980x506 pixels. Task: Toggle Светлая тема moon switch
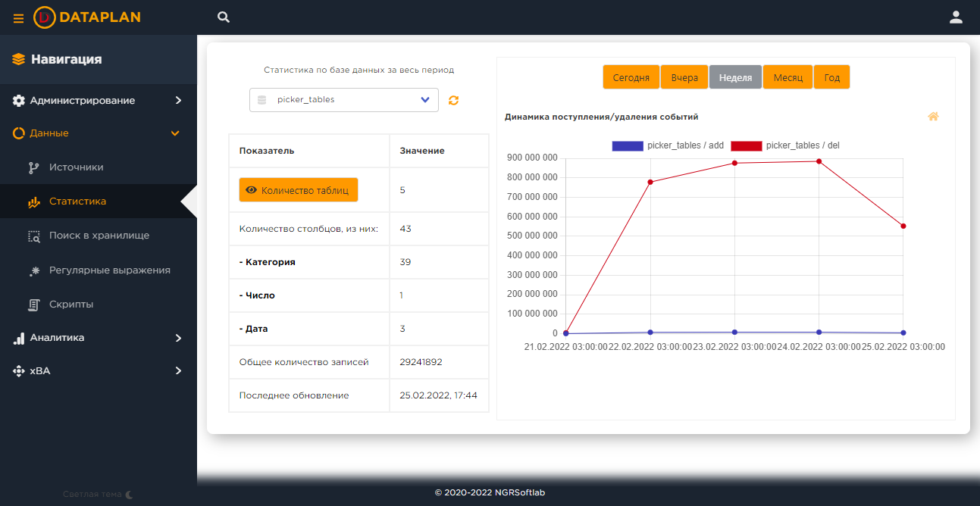[x=129, y=494]
